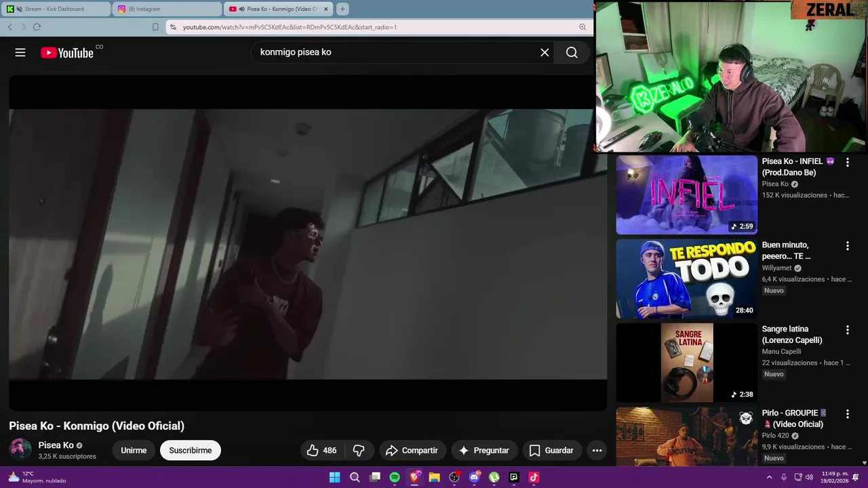This screenshot has height=488, width=868.
Task: Open the Windows Start menu
Action: point(334,477)
